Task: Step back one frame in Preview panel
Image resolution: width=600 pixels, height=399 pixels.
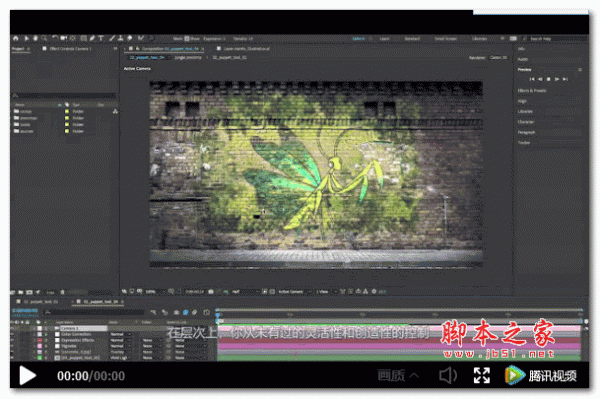Action: pyautogui.click(x=540, y=79)
